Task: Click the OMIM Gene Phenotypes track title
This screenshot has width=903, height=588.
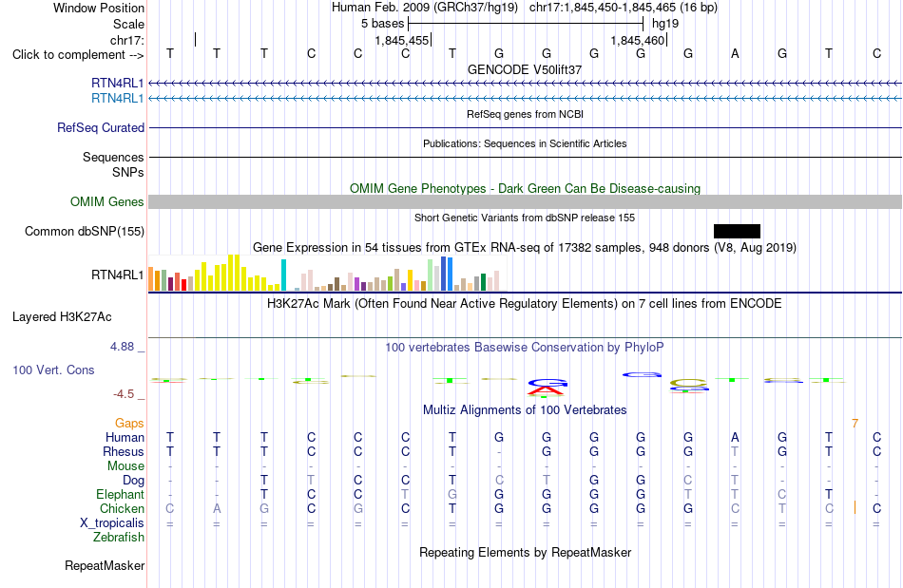Action: pyautogui.click(x=525, y=189)
